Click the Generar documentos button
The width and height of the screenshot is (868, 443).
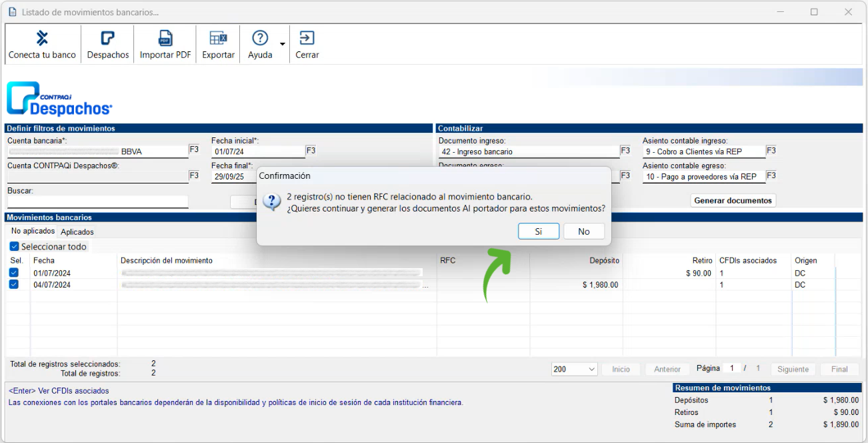click(x=733, y=200)
